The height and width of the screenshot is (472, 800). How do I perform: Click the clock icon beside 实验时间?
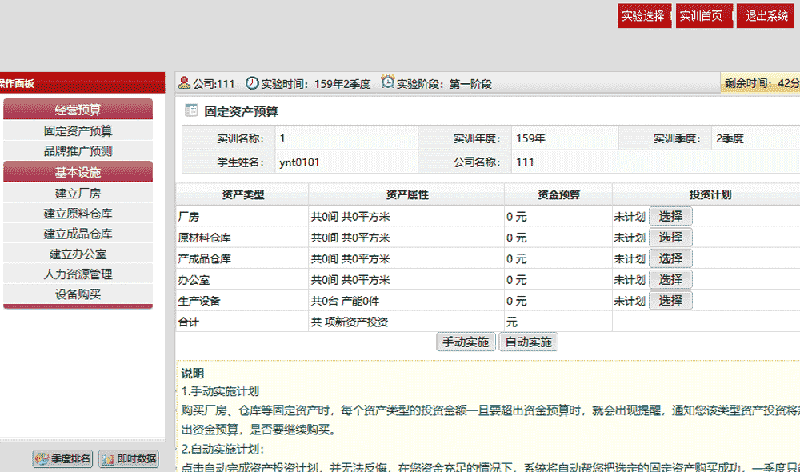(252, 83)
